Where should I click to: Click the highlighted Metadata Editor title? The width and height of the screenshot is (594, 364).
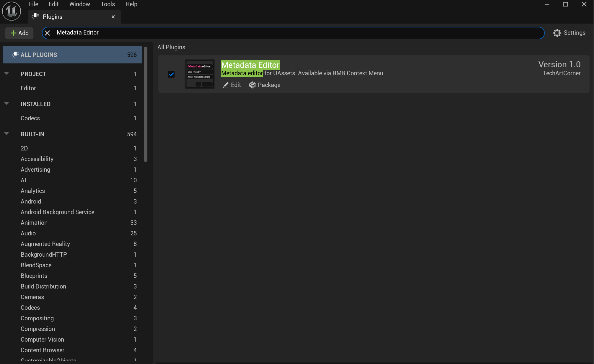click(250, 65)
